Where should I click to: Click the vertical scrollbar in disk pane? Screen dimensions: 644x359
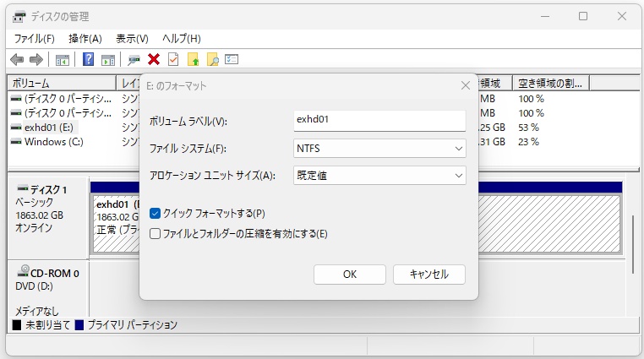tap(633, 244)
